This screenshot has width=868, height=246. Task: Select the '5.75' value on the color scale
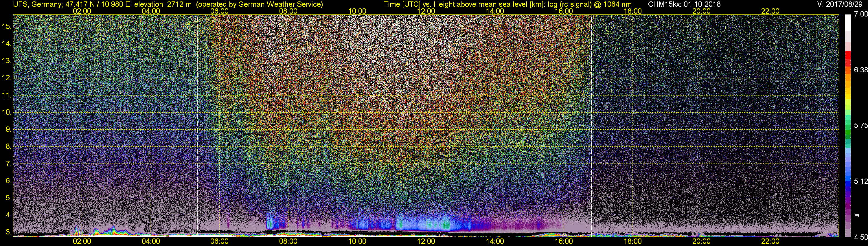click(860, 125)
